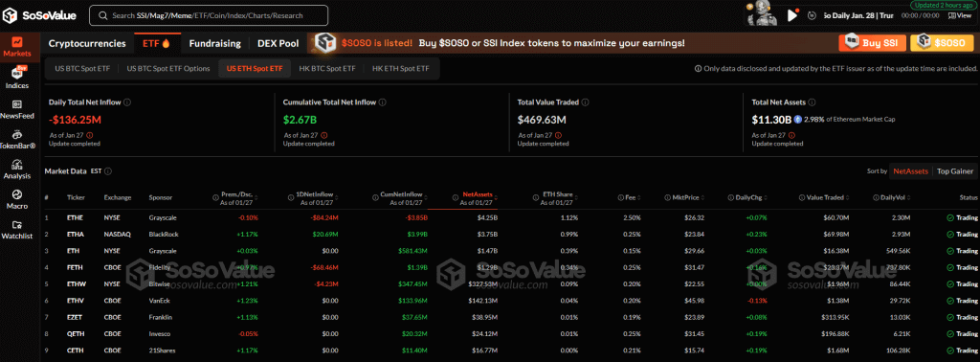Viewport: 980px width, 362px height.
Task: Sort table by Fee arrows
Action: [x=639, y=197]
